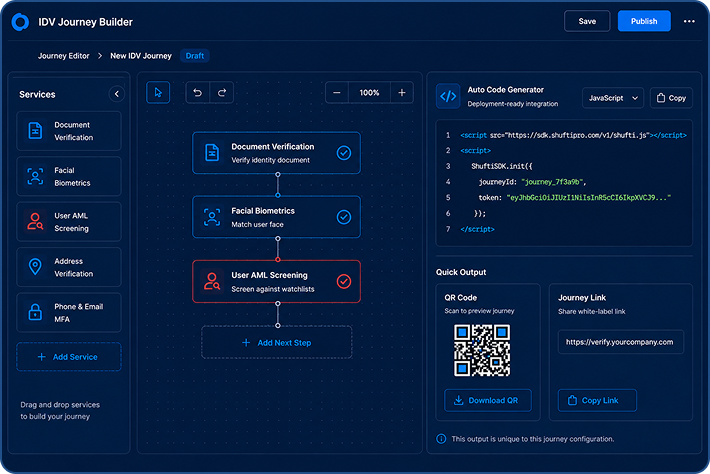Click the face scan icon in the Facial Biometrics step
Viewport: 710px width, 474px height.
pyautogui.click(x=212, y=217)
